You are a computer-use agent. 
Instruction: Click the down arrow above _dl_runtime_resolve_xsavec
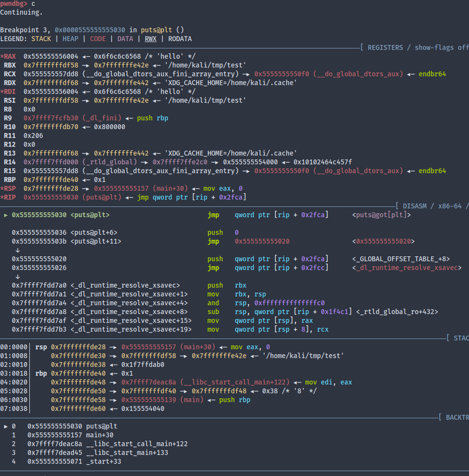click(18, 276)
